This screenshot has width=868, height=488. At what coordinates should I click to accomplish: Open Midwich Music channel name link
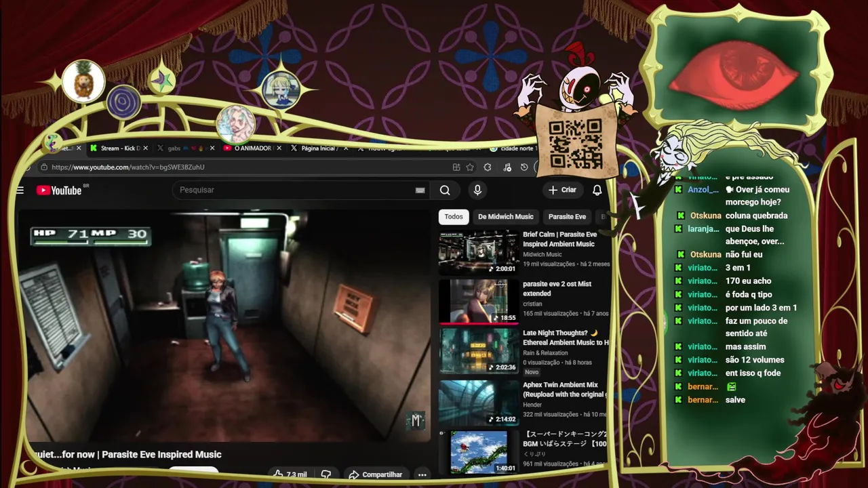point(542,255)
